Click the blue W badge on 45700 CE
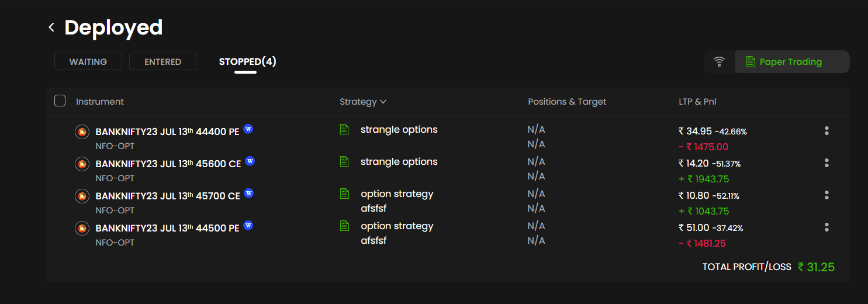 point(248,193)
